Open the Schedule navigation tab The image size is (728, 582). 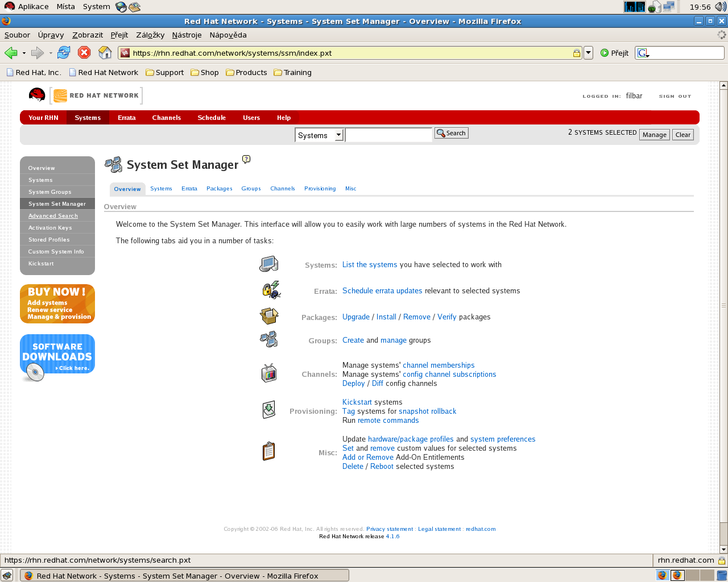[212, 118]
